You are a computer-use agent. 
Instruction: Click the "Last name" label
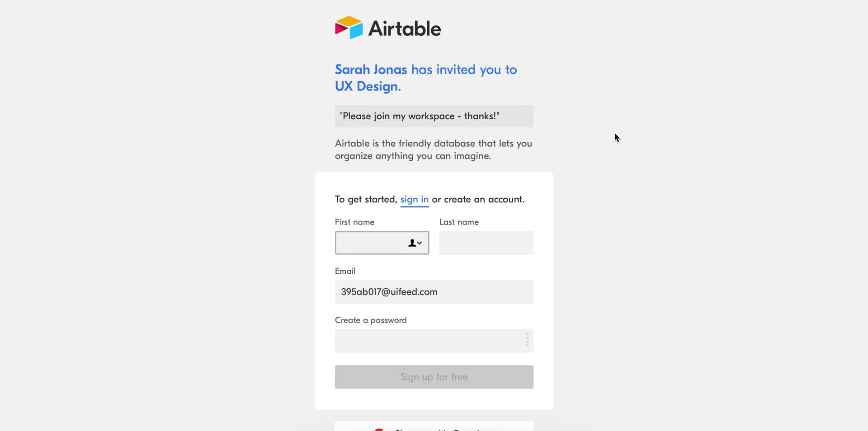(459, 222)
